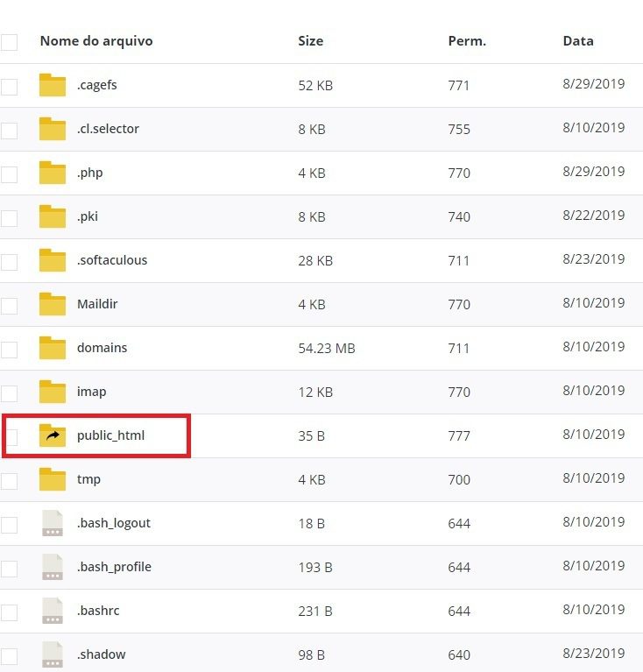Click the 755 permission value
The image size is (643, 672).
[459, 129]
